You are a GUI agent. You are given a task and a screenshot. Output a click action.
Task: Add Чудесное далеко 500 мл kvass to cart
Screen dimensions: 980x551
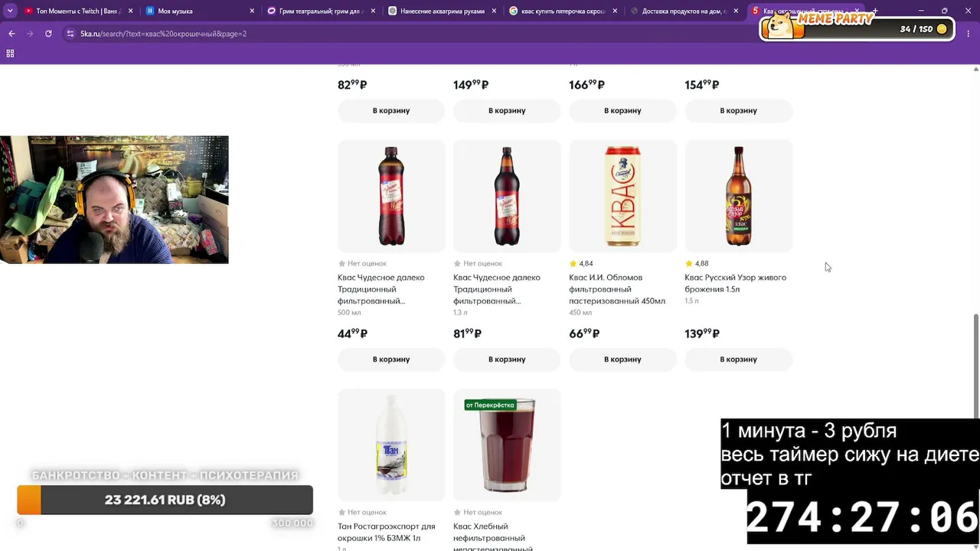tap(391, 359)
